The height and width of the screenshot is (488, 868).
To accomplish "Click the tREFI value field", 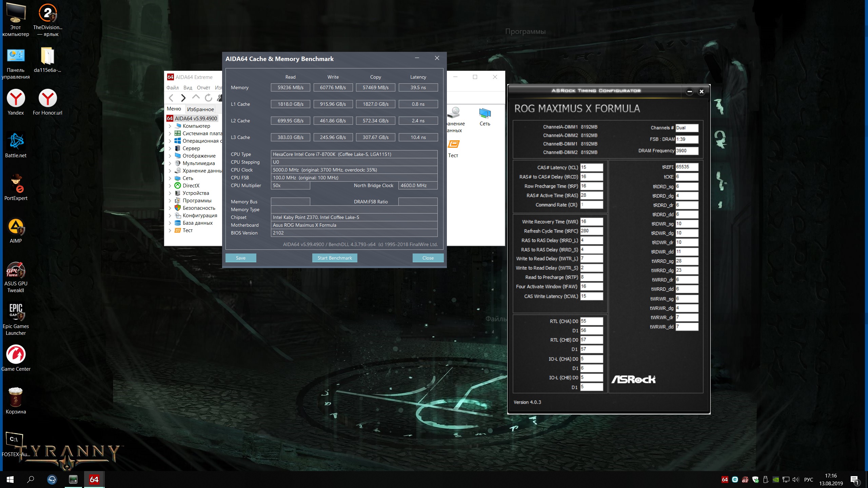I will 687,167.
